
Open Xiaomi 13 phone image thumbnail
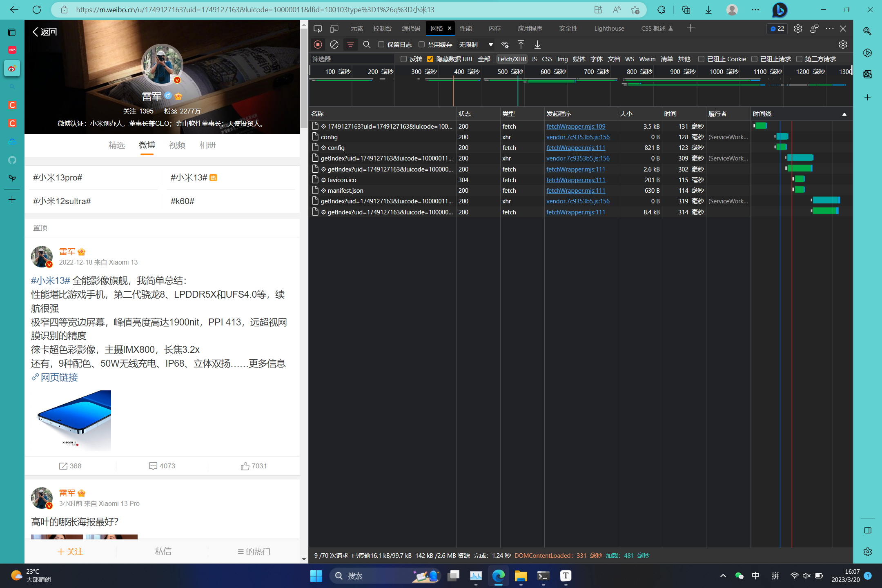tap(71, 421)
